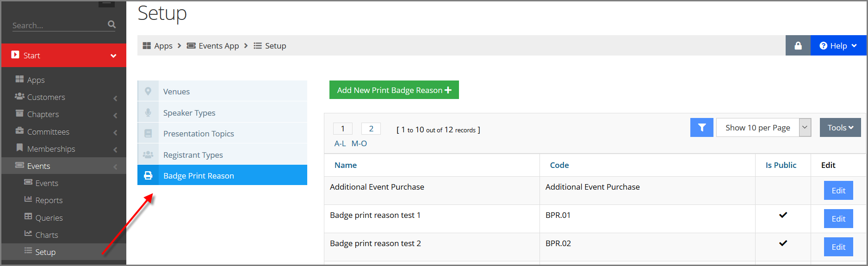The image size is (868, 266).
Task: Click the lock icon beside Help
Action: point(798,45)
